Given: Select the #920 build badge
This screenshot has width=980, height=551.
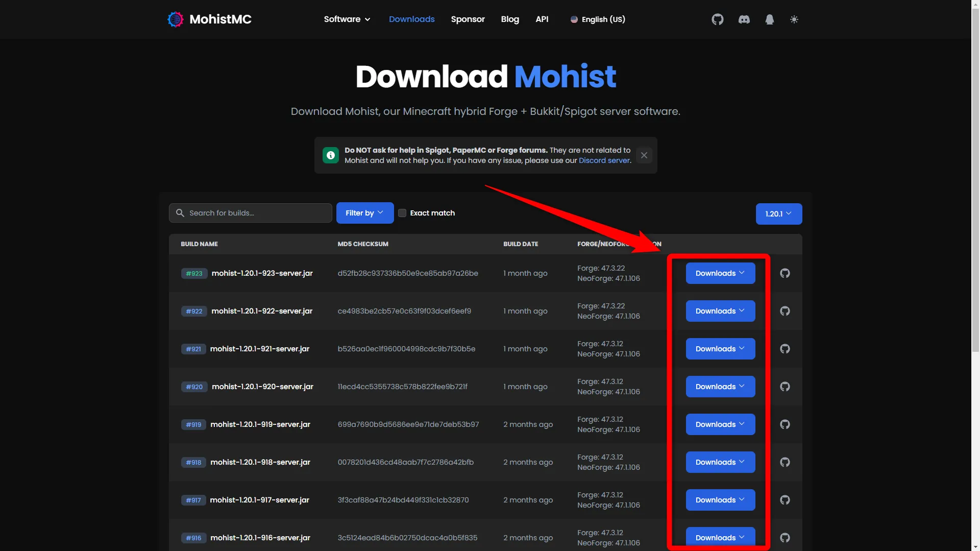Looking at the screenshot, I should click(194, 387).
